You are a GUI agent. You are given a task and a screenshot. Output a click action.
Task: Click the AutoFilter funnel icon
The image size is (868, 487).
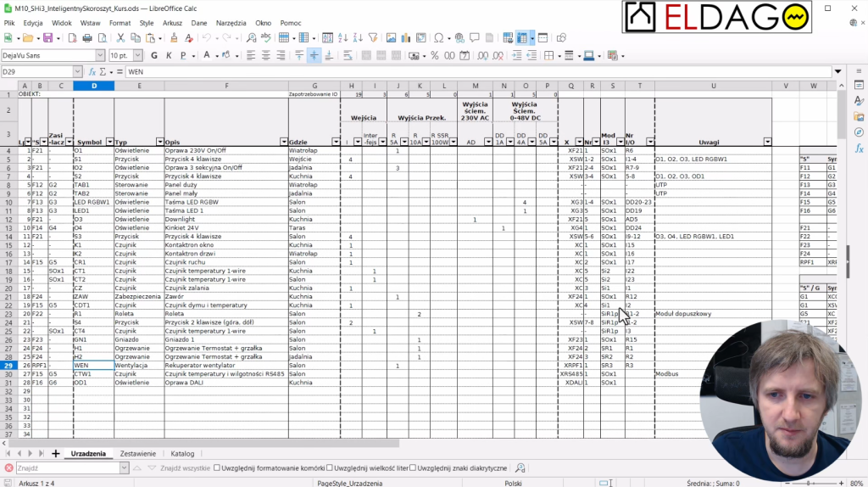(x=372, y=38)
